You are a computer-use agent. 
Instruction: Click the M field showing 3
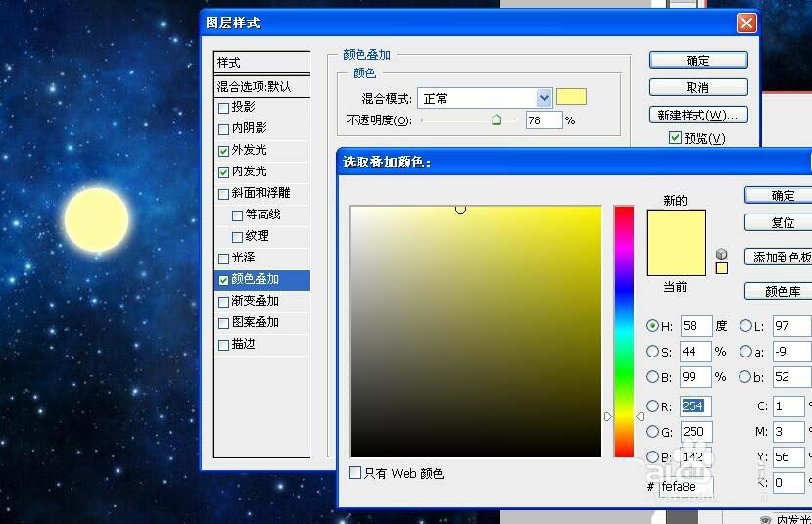(x=789, y=431)
